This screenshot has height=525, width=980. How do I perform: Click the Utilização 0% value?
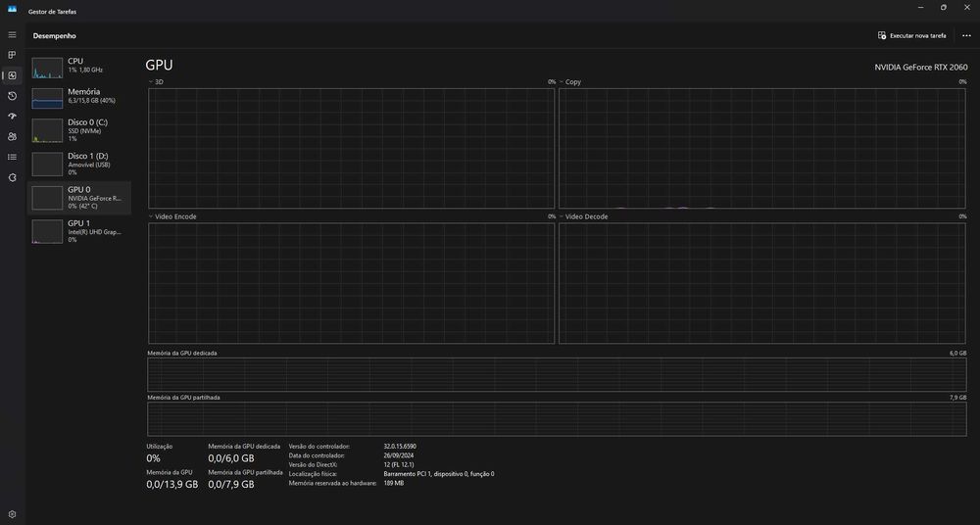153,458
